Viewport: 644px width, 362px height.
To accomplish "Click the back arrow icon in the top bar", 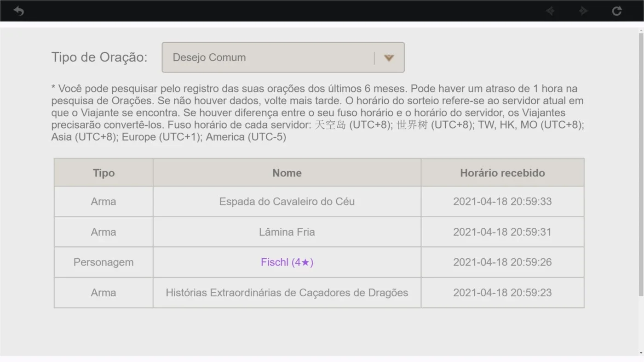I will coord(18,11).
